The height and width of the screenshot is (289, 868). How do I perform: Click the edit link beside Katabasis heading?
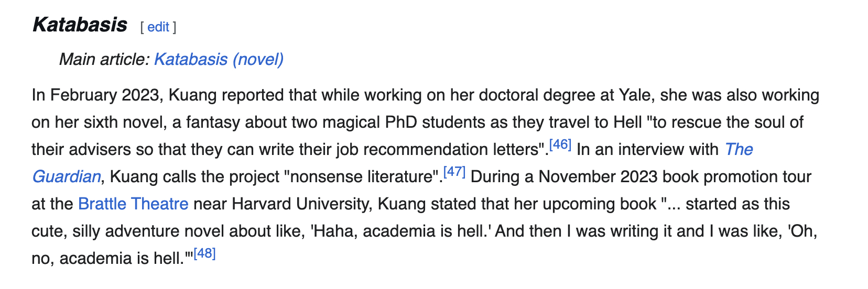158,27
